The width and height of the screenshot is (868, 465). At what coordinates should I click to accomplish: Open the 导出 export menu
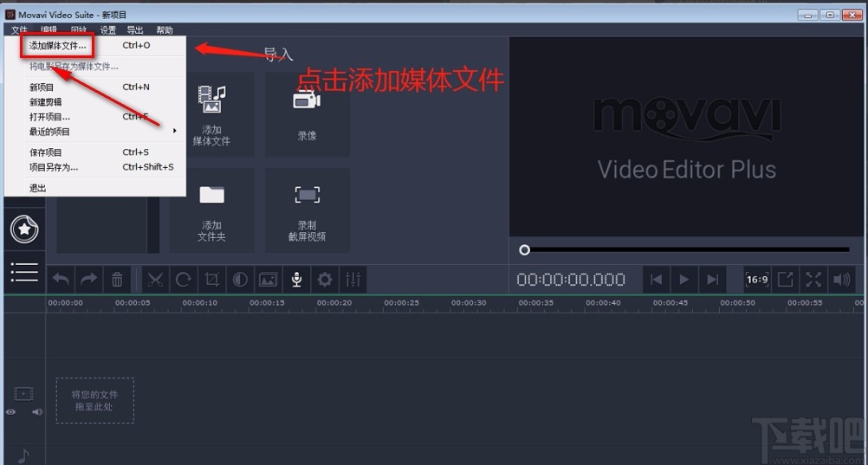135,30
